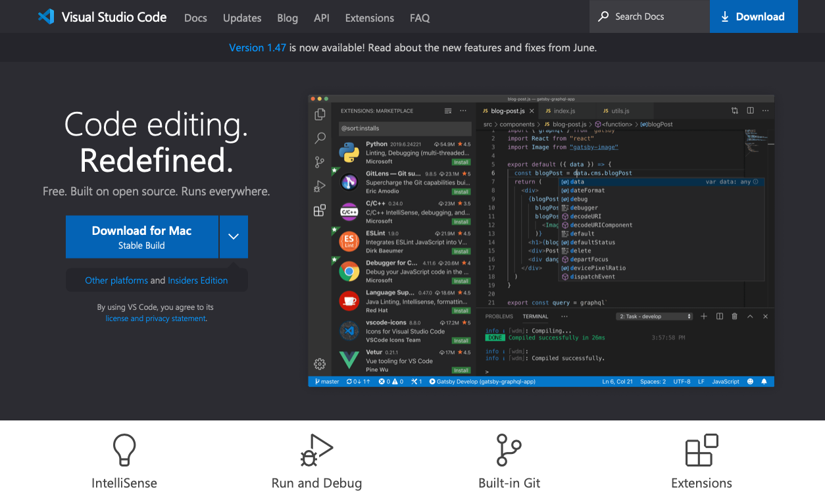This screenshot has height=504, width=825.
Task: Open the Docs nav item
Action: pyautogui.click(x=195, y=18)
